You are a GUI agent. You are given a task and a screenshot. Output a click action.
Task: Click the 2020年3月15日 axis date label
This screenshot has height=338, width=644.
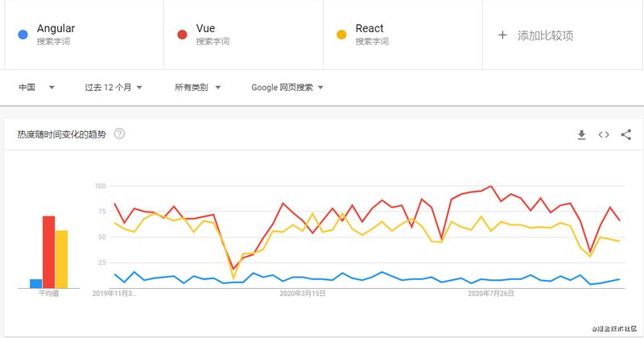tap(303, 294)
